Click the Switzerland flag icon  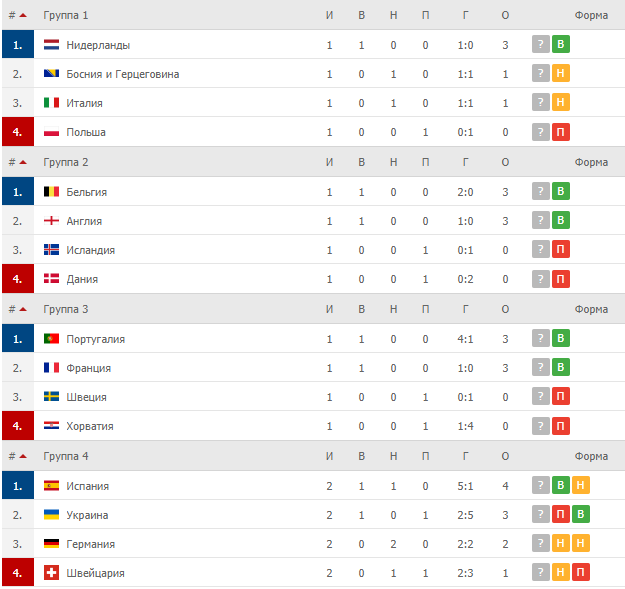(52, 573)
